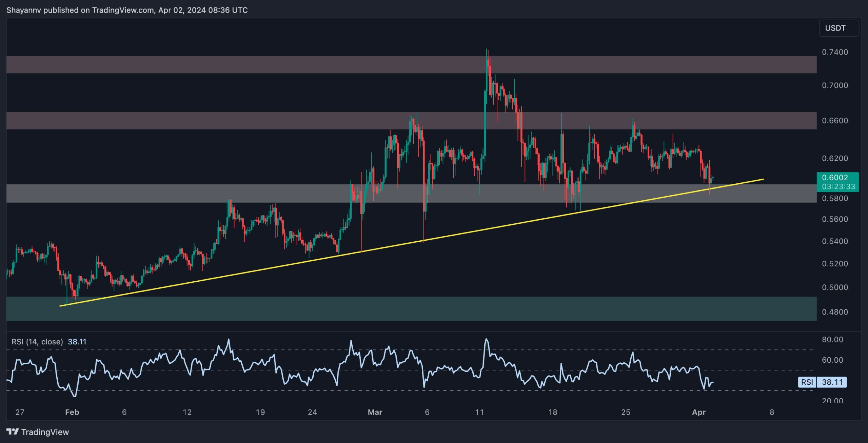Select the top resistance zone below 0.7400
The image size is (868, 443).
click(x=411, y=64)
